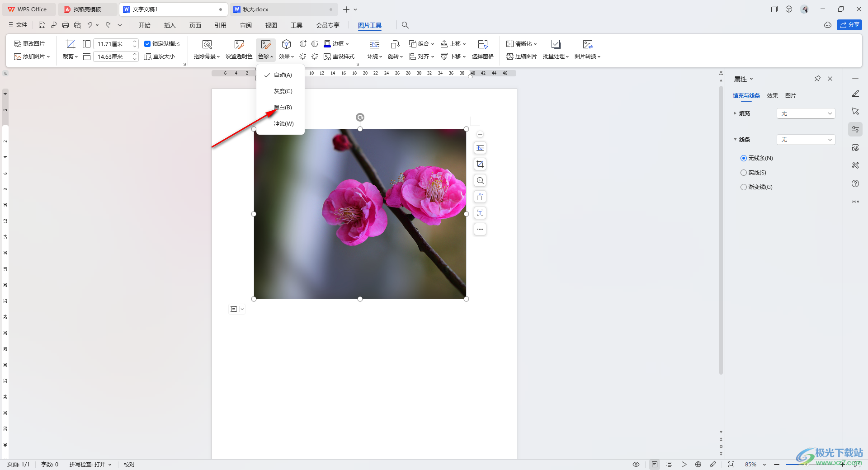Click the Color (色彩) tool icon
The height and width of the screenshot is (470, 868).
(266, 44)
